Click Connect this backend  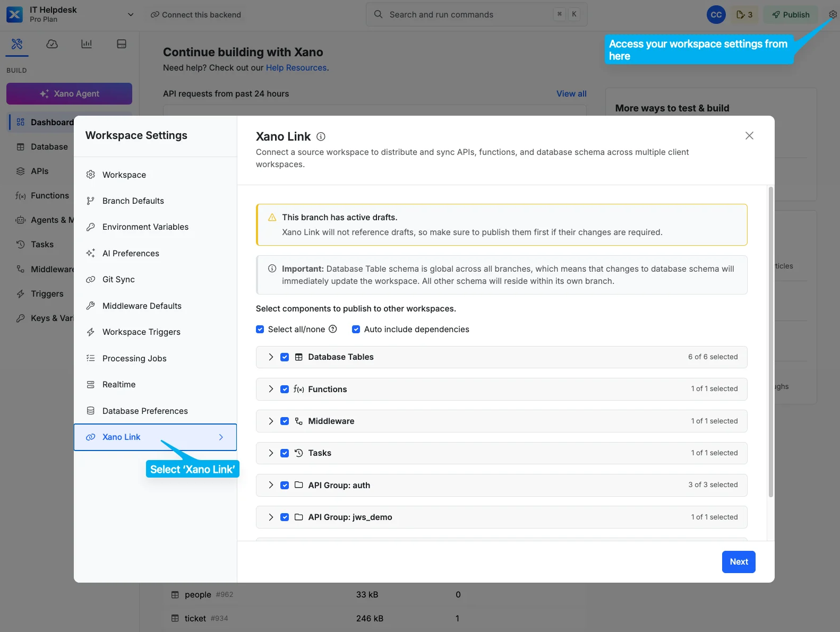(195, 15)
